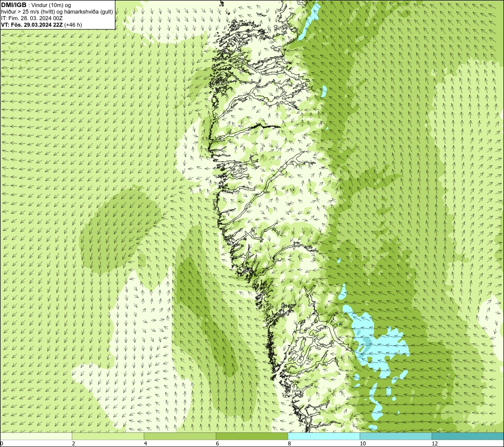Click the '10' label on the color scale

click(x=363, y=443)
